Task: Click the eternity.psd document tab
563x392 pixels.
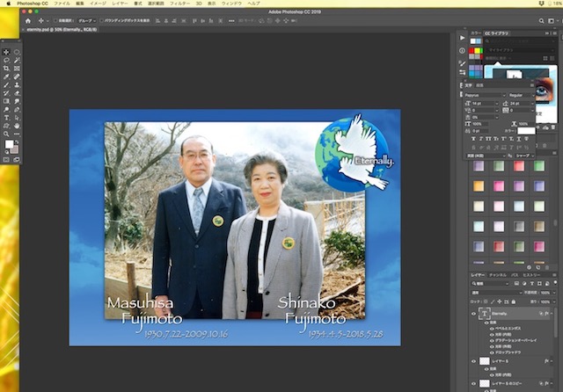Action: tap(62, 30)
